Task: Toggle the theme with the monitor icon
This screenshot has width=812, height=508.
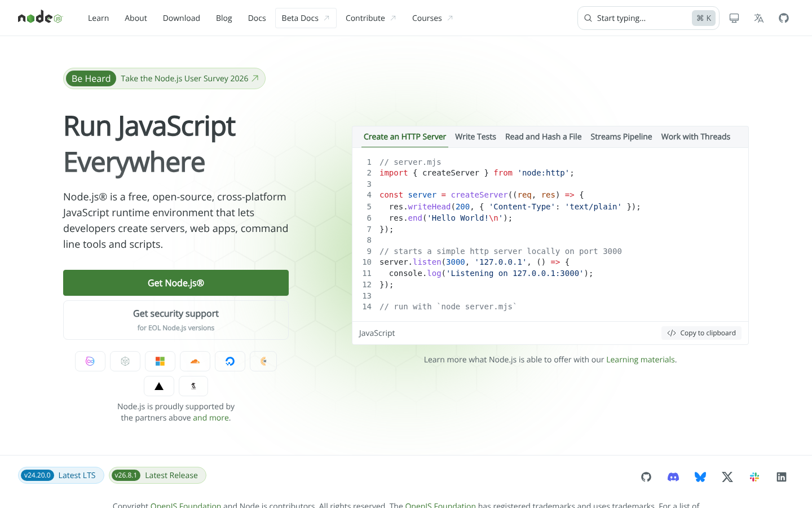Action: [734, 18]
